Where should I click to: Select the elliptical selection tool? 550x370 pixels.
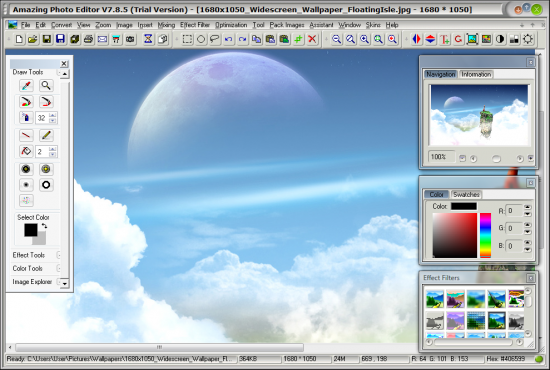tap(201, 39)
